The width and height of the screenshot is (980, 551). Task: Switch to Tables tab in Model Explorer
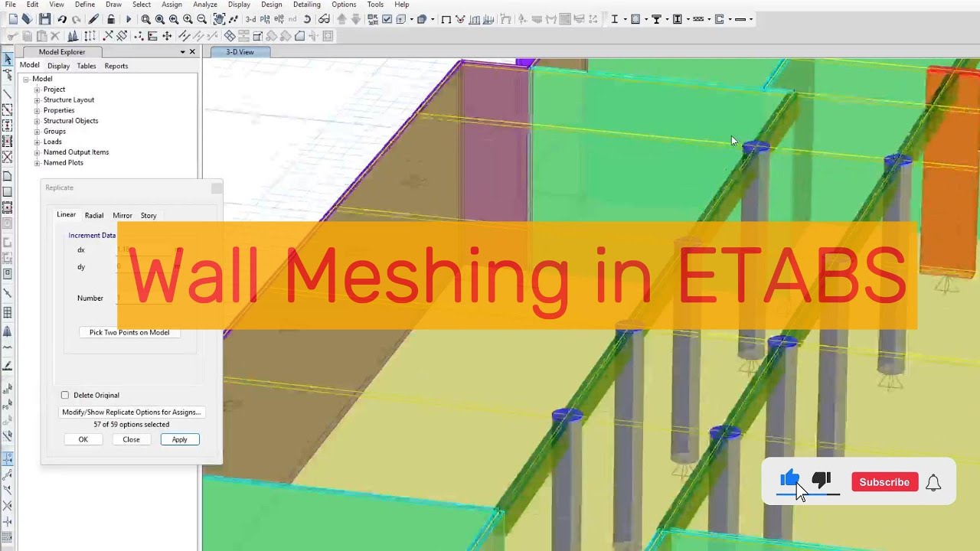pos(87,66)
